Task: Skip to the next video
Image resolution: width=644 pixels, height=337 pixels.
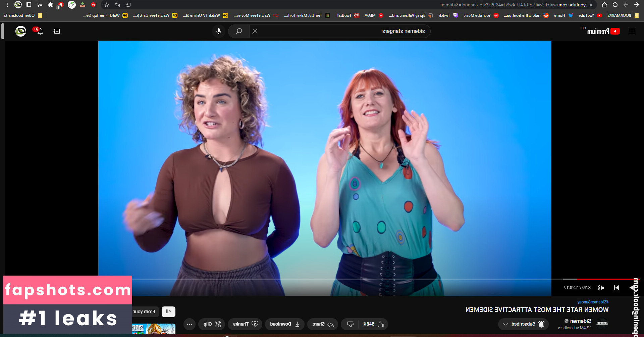Action: (x=616, y=288)
